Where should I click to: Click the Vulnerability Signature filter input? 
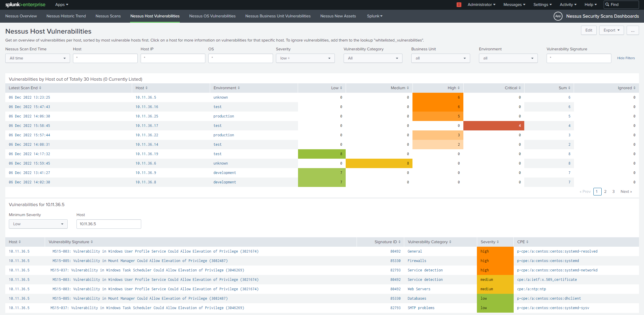tap(579, 58)
